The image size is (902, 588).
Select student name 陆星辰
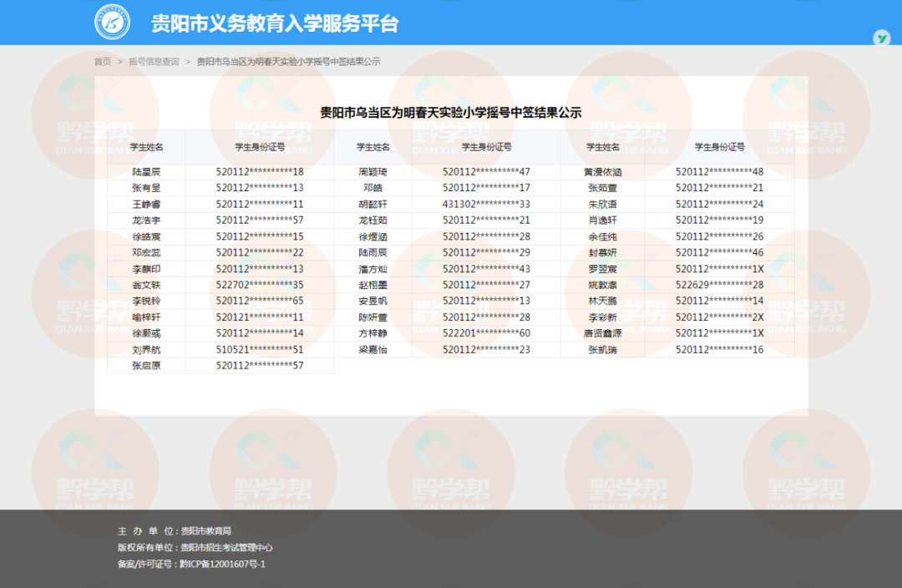coord(146,171)
